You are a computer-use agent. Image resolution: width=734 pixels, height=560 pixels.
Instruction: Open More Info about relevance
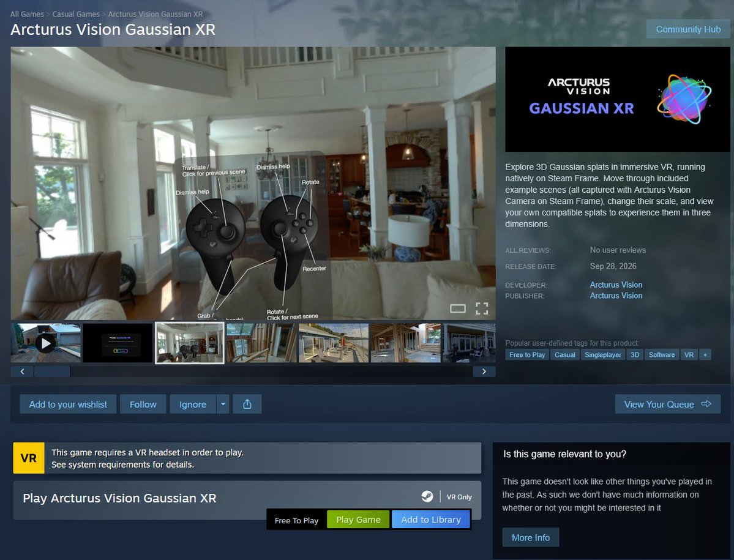[530, 537]
